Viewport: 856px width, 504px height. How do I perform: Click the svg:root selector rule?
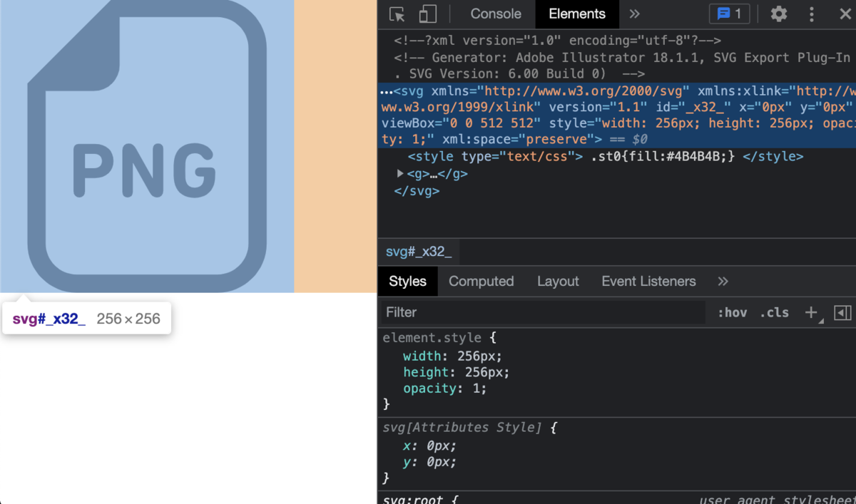tap(413, 500)
